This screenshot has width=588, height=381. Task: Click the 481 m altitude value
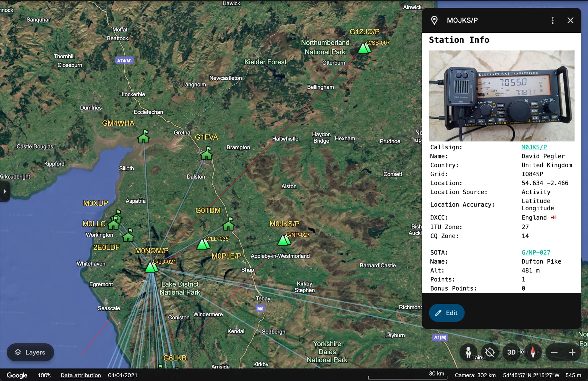point(530,270)
